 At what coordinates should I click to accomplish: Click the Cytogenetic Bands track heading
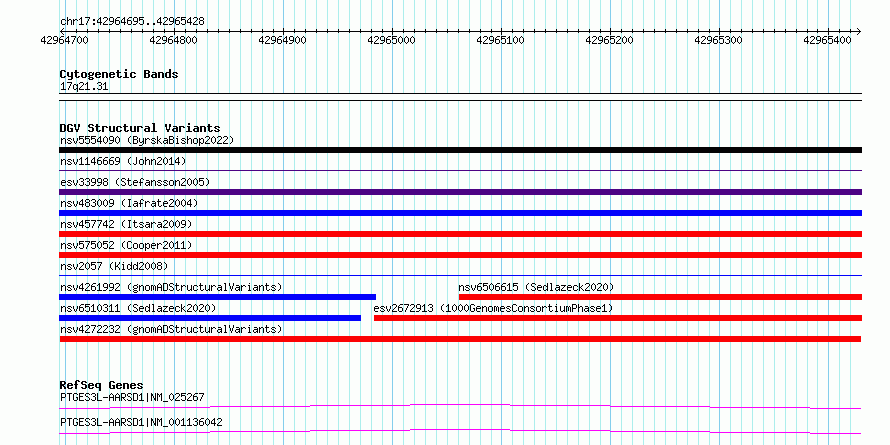tap(119, 74)
